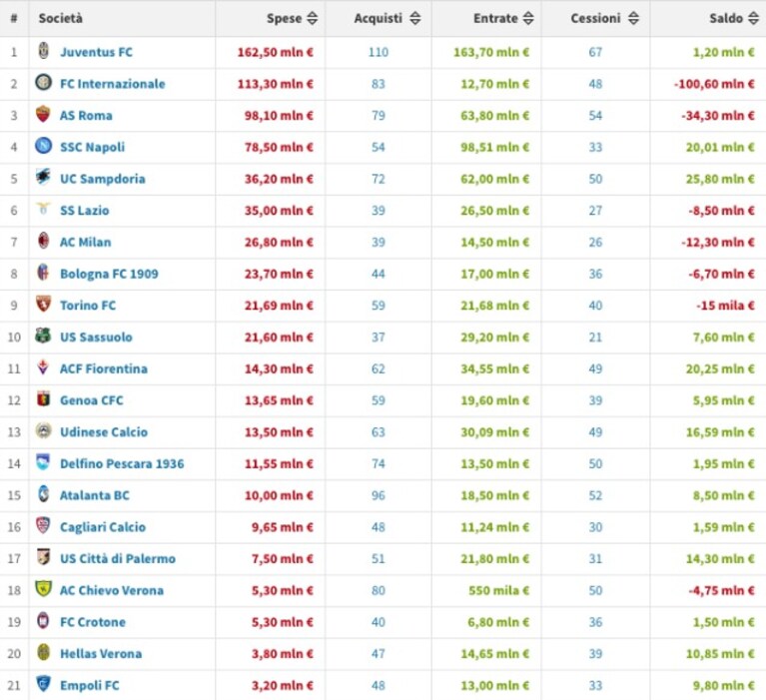The width and height of the screenshot is (766, 700).
Task: Select Sampdoria saldo 25,80 mln €
Action: click(x=720, y=179)
